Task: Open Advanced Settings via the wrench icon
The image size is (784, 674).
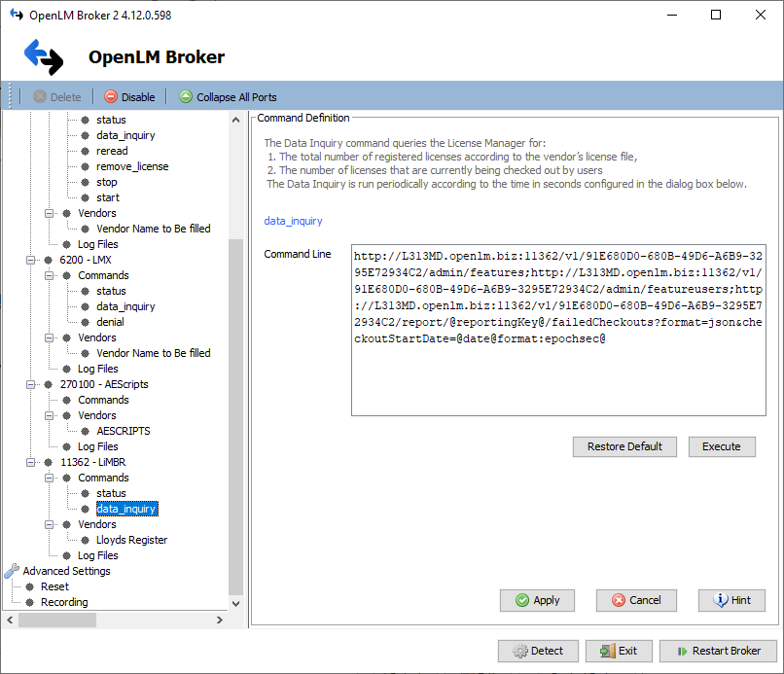Action: (x=12, y=571)
